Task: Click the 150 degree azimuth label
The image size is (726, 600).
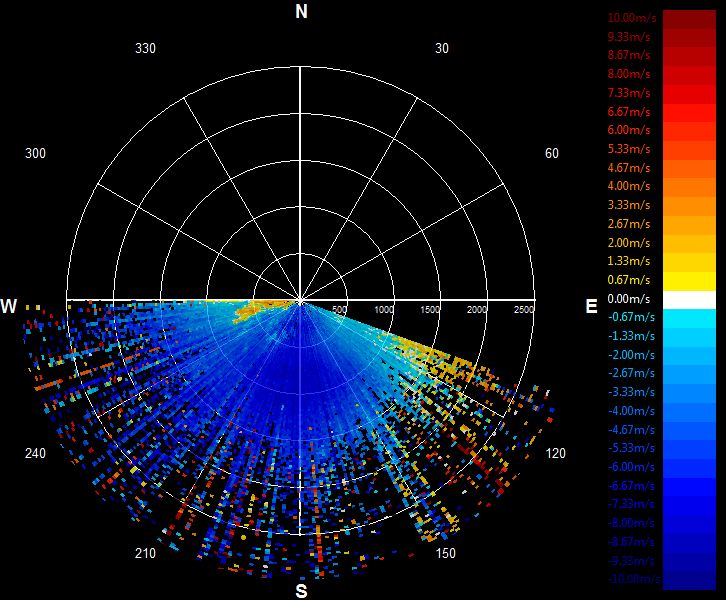Action: pyautogui.click(x=445, y=553)
